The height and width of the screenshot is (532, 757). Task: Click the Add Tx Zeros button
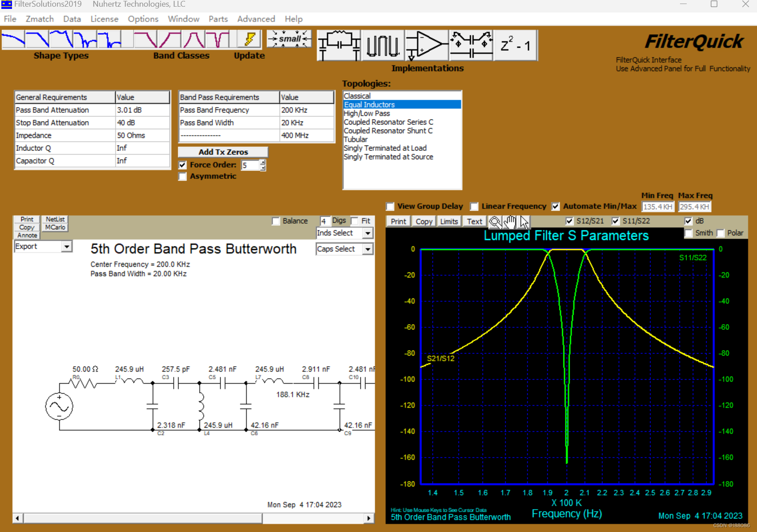[x=223, y=152]
